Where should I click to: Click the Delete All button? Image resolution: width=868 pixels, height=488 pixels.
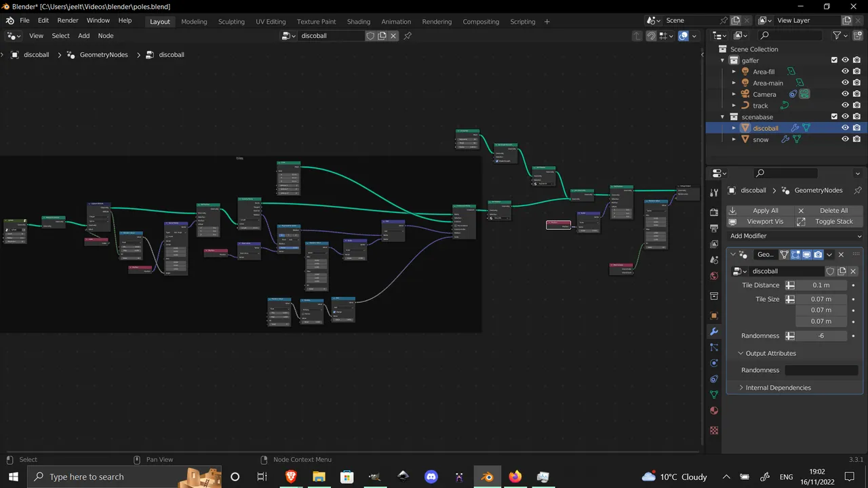click(829, 211)
